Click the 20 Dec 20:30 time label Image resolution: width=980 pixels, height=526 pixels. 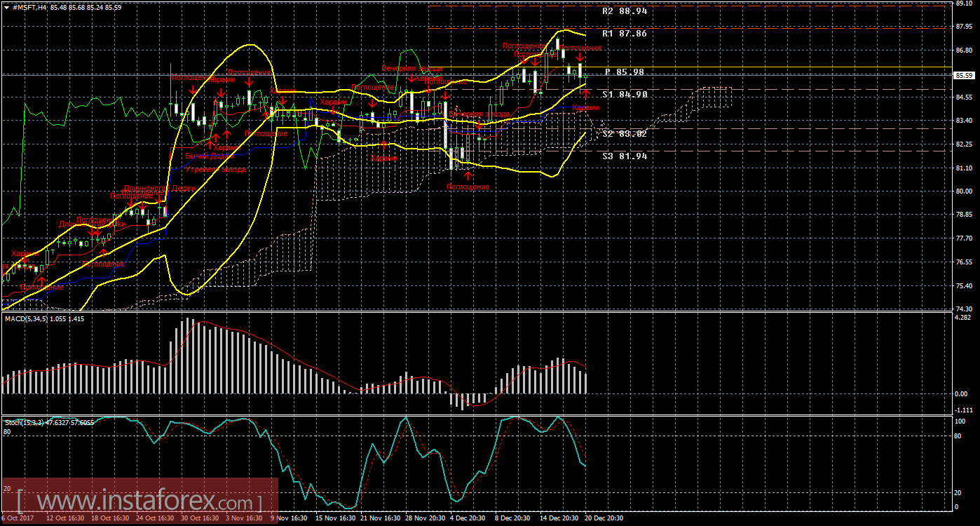click(603, 519)
